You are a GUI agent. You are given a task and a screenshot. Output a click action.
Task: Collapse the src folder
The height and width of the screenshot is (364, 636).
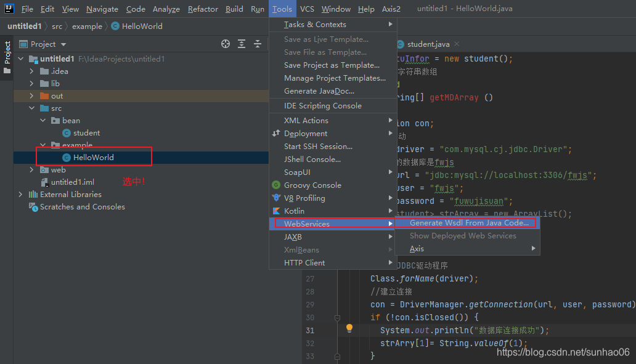tap(31, 108)
